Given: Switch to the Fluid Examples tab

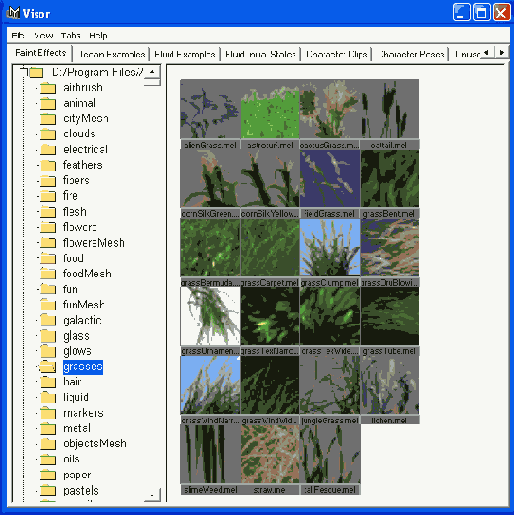Looking at the screenshot, I should point(185,54).
